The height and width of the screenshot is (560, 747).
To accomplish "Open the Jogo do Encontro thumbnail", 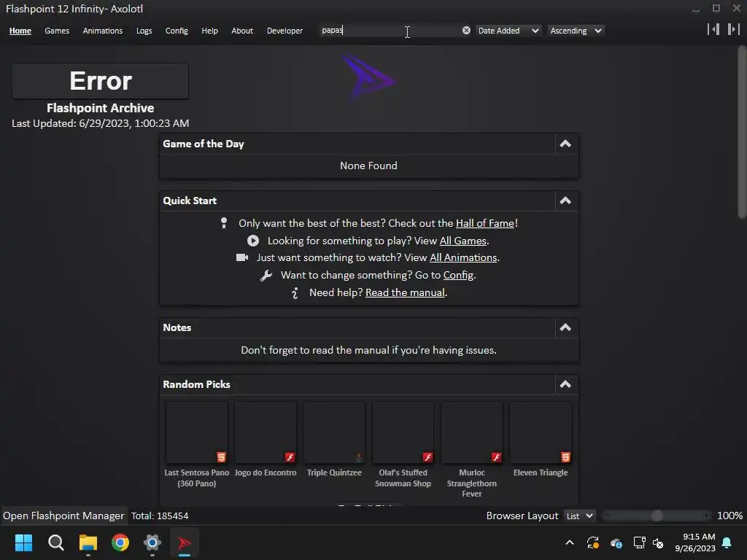I will (x=266, y=432).
